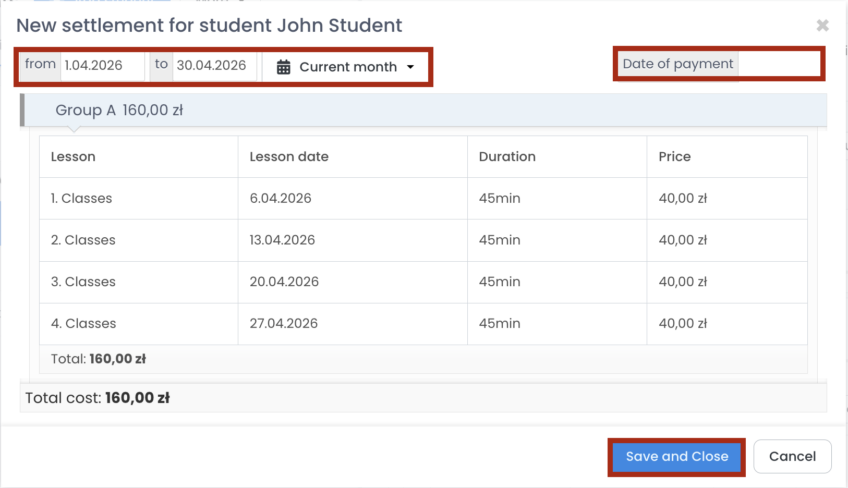Click the Lesson date column header

coord(288,157)
